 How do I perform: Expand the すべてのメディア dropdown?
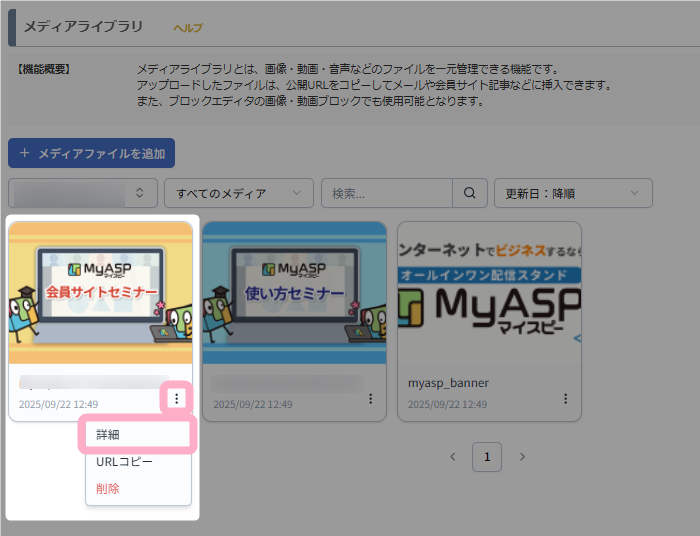[x=238, y=193]
